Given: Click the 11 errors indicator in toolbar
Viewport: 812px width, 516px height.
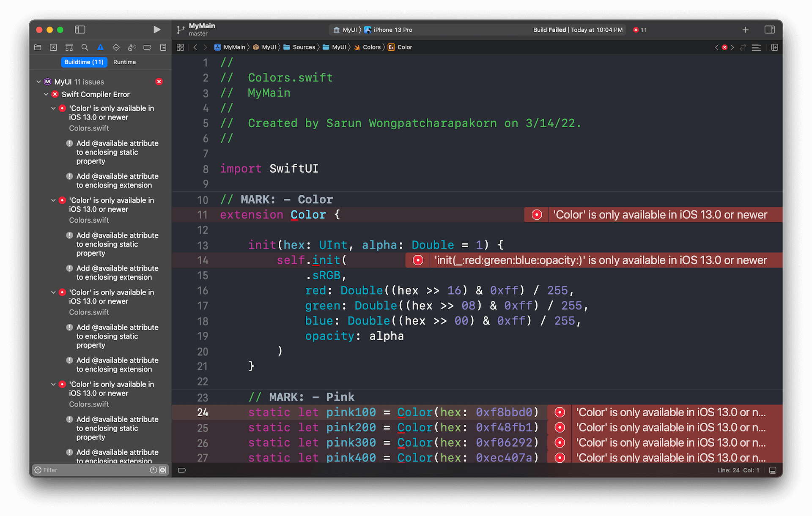Looking at the screenshot, I should 640,30.
